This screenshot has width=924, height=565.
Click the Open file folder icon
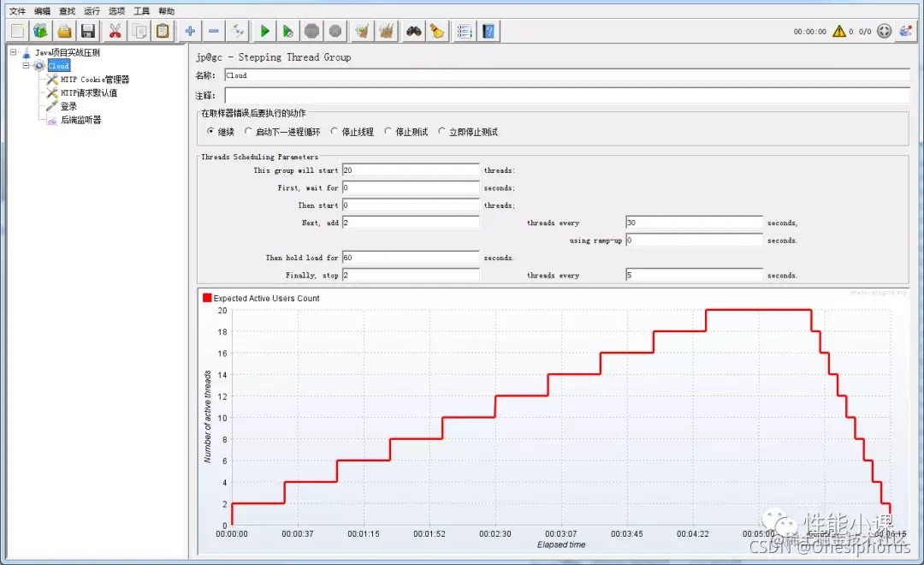tap(64, 32)
